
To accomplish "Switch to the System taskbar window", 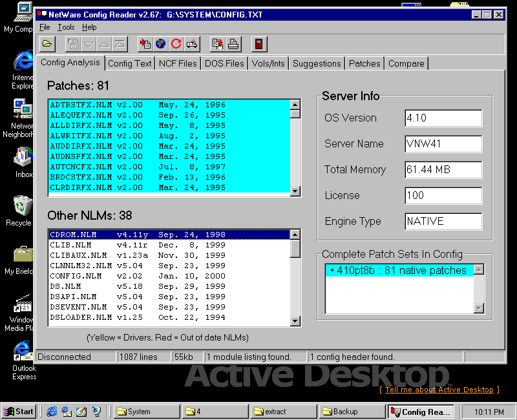I will coord(147,412).
